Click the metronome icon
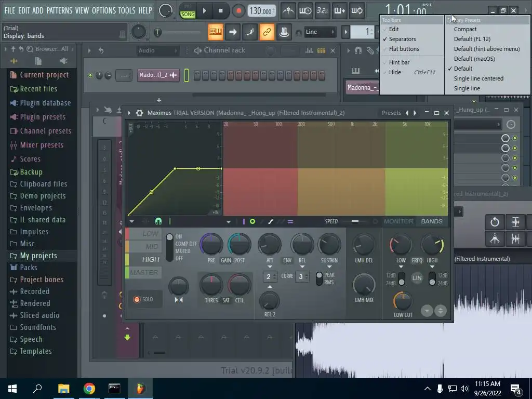Viewport: 532px width, 399px height. (x=288, y=11)
